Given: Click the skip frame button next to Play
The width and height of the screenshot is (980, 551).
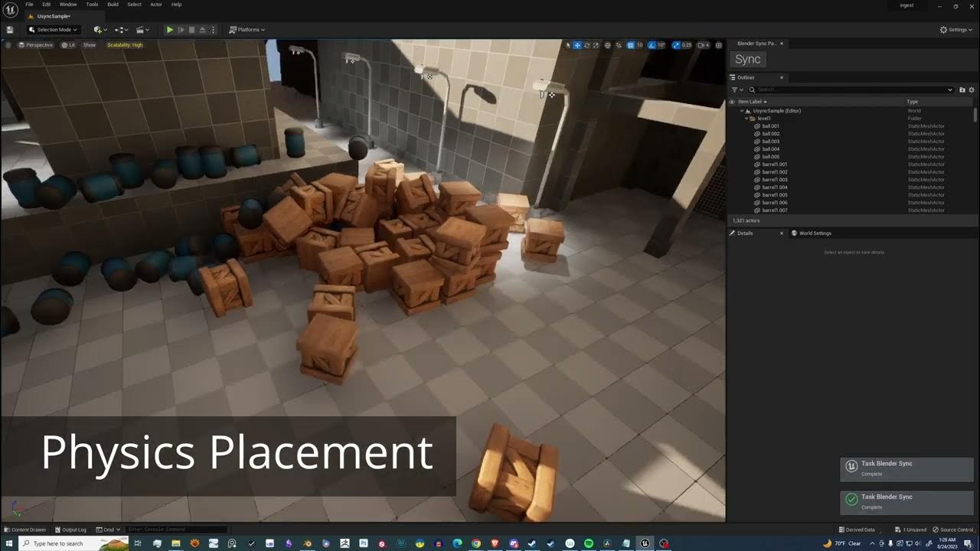Looking at the screenshot, I should pyautogui.click(x=181, y=30).
